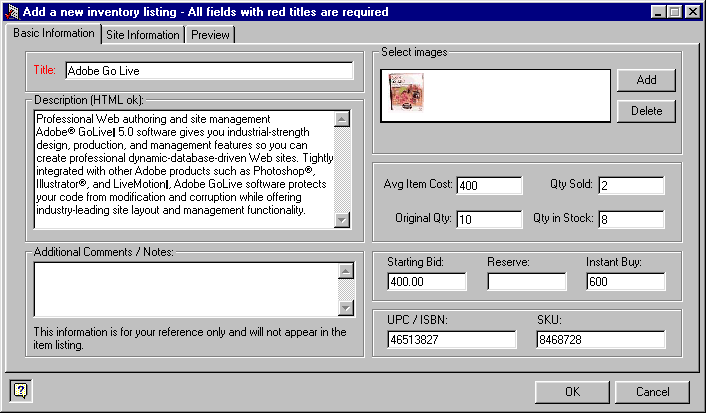Switch to the Site Information tab
The height and width of the screenshot is (413, 706).
pyautogui.click(x=143, y=35)
